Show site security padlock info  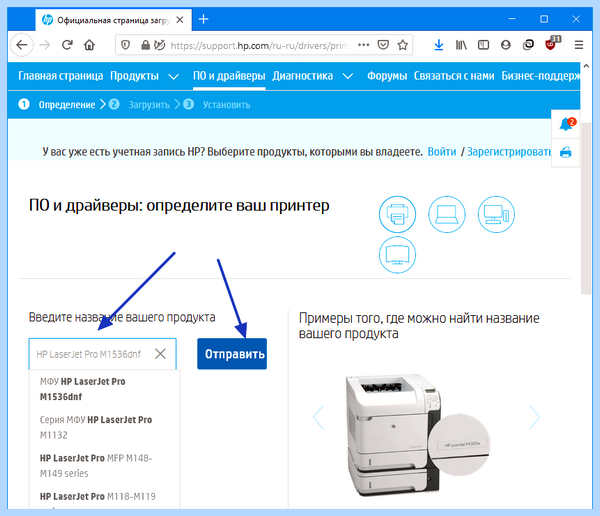(145, 45)
